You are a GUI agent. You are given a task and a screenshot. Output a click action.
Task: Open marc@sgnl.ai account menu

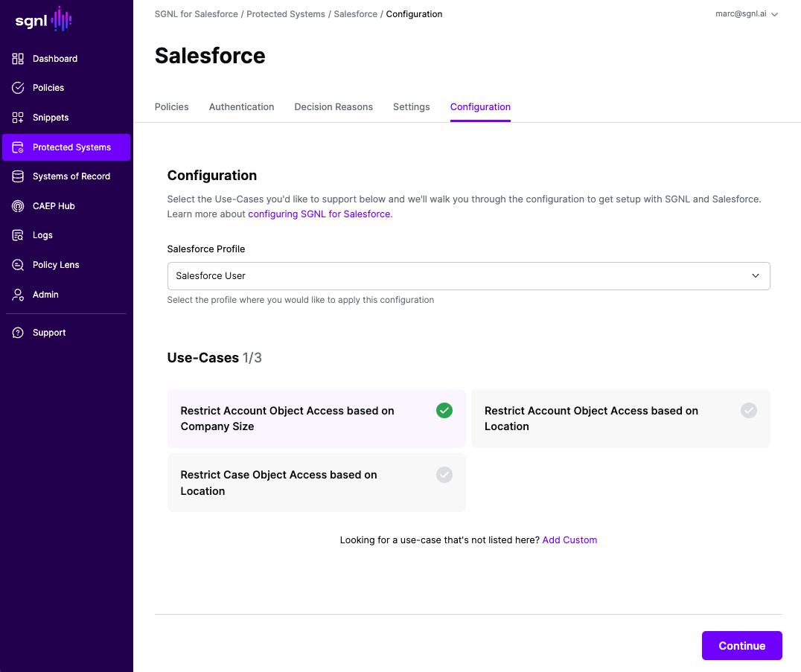point(747,14)
